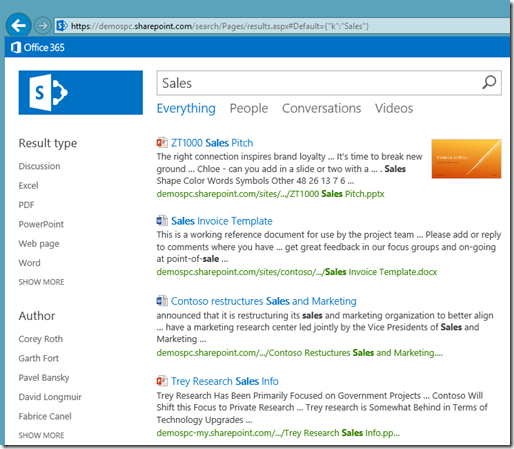The image size is (514, 449).
Task: Click the browser address bar URL
Action: 220,26
